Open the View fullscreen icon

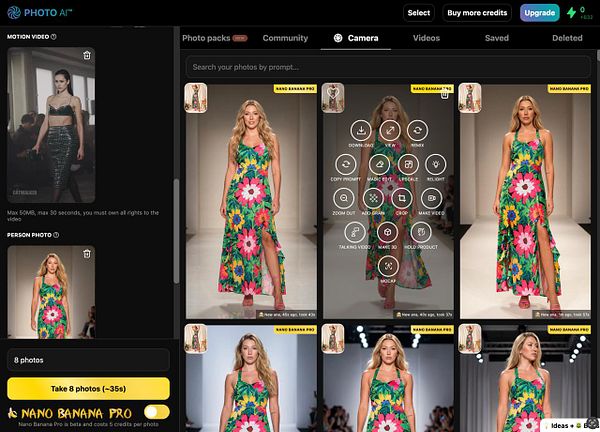(x=390, y=130)
